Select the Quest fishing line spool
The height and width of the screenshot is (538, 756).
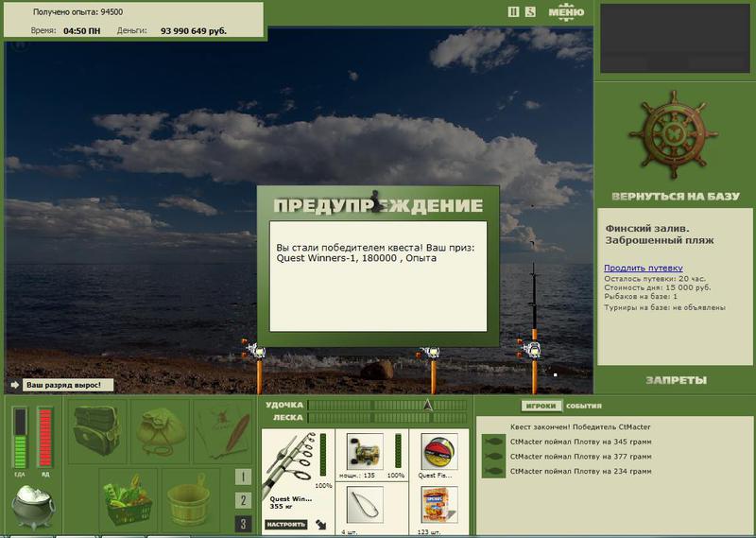[x=438, y=451]
